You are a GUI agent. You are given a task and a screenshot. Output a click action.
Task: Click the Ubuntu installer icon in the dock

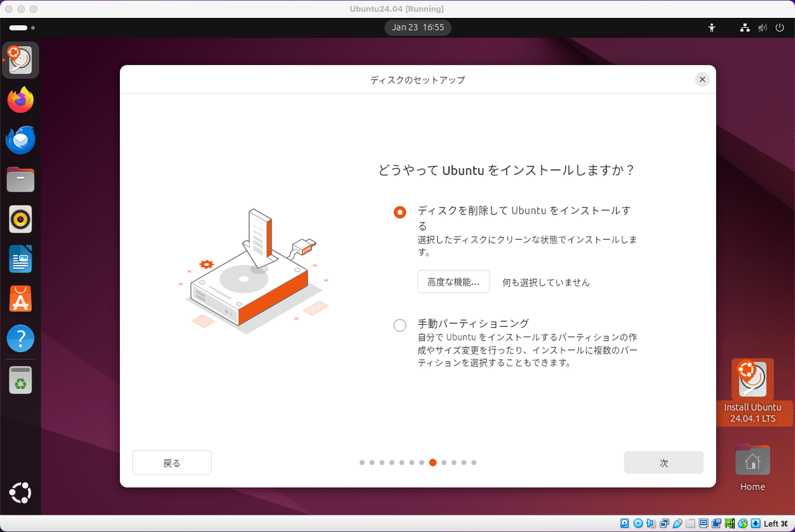[x=21, y=60]
